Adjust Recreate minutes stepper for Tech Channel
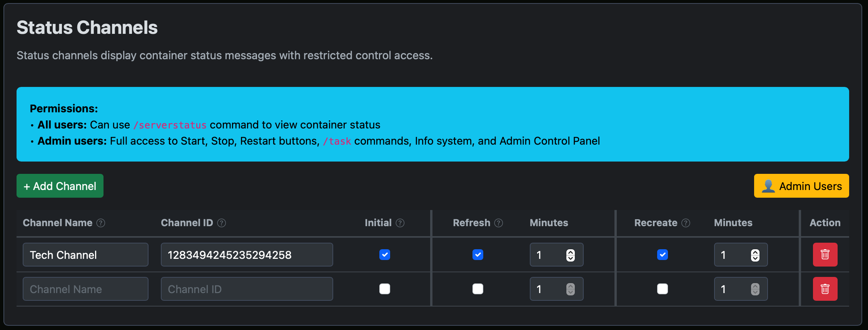Screen dimensions: 868x330 pyautogui.click(x=755, y=255)
